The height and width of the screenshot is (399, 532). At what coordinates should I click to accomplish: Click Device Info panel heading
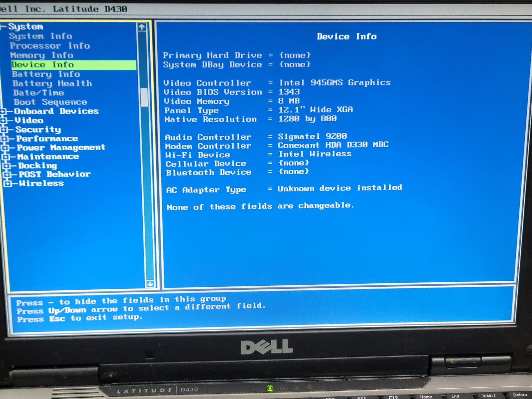[x=347, y=37]
